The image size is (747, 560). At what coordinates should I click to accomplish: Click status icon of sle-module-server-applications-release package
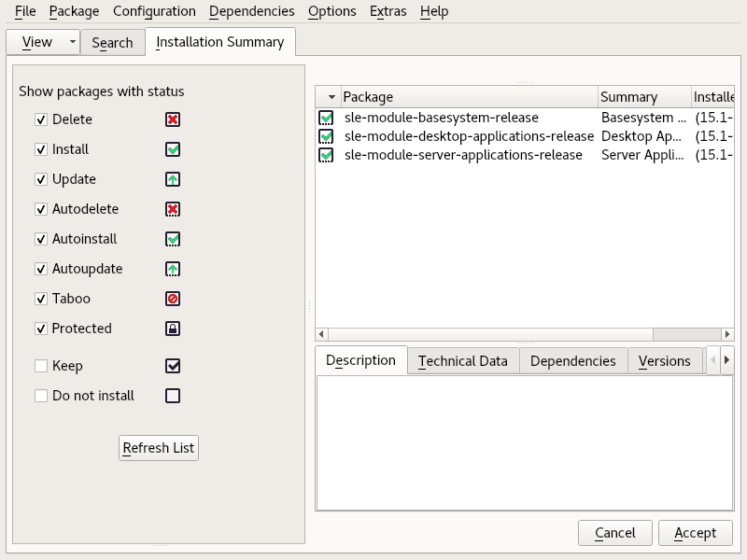click(326, 155)
